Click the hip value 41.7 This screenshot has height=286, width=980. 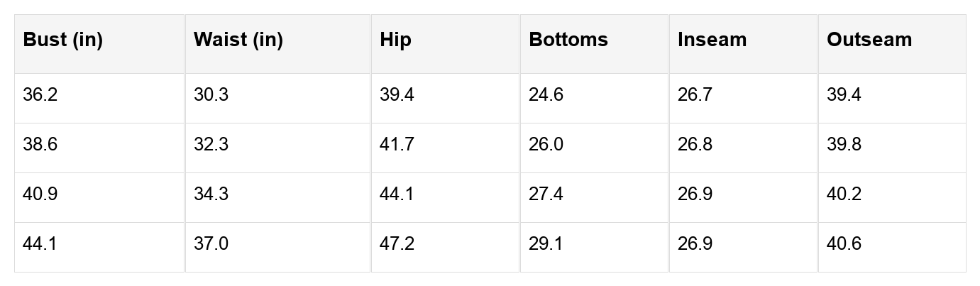click(x=397, y=145)
